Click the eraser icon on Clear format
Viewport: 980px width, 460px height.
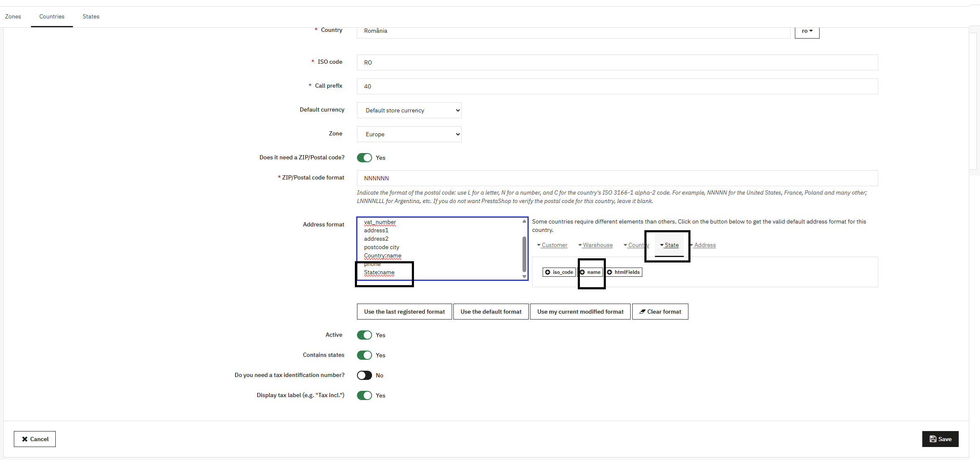coord(642,312)
